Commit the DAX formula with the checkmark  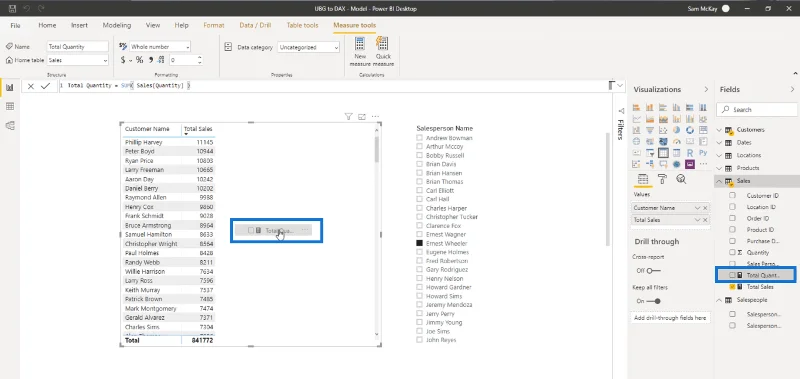click(x=45, y=86)
